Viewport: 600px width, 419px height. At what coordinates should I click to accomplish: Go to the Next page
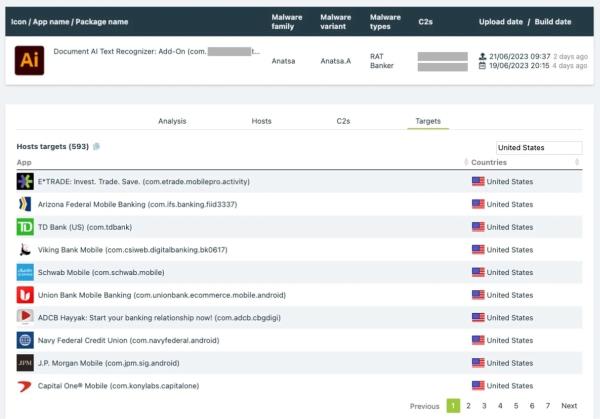point(569,406)
